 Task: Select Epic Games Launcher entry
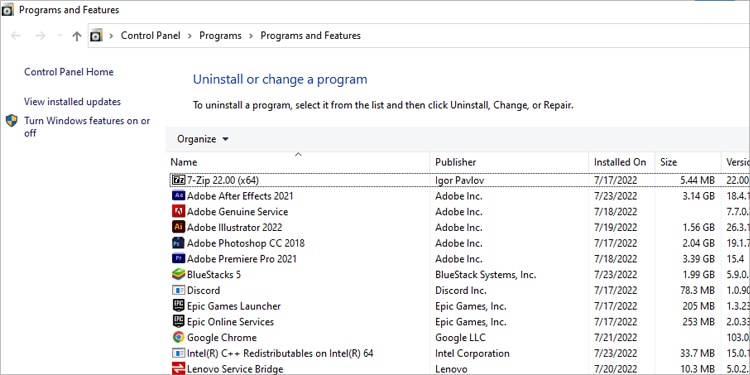(x=234, y=306)
